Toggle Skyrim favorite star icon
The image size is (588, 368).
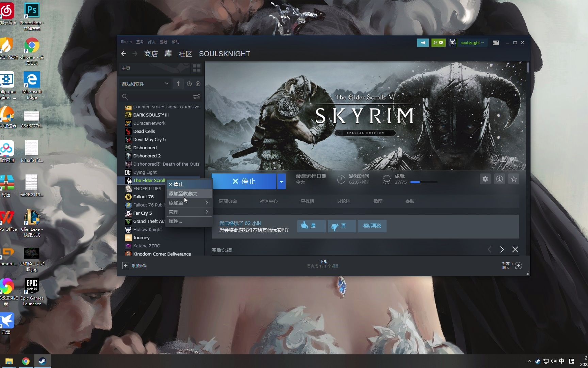[x=514, y=179]
